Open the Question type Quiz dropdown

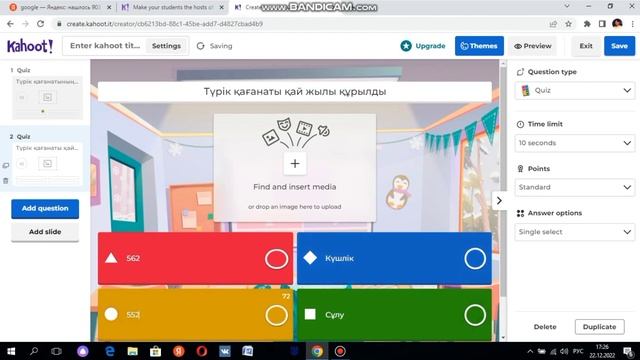click(575, 90)
